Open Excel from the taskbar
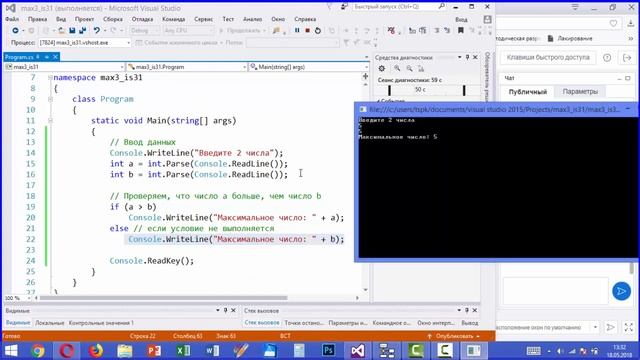 click(x=183, y=351)
